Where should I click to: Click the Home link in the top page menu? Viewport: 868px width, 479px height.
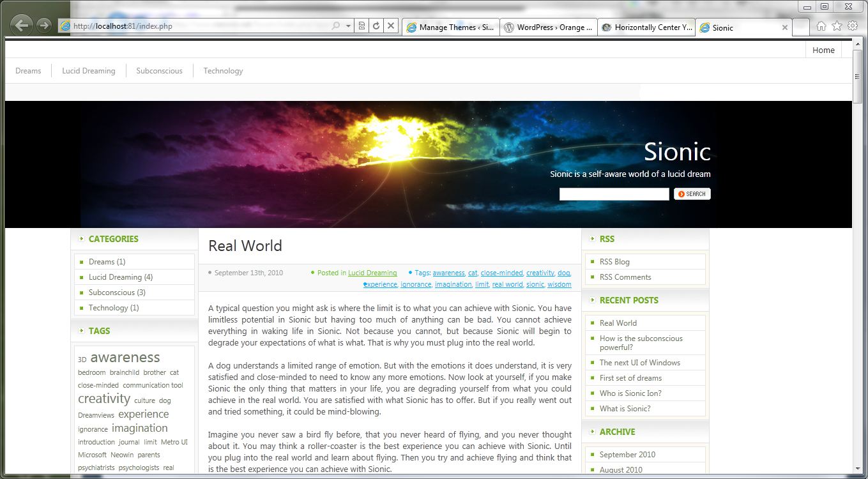823,50
